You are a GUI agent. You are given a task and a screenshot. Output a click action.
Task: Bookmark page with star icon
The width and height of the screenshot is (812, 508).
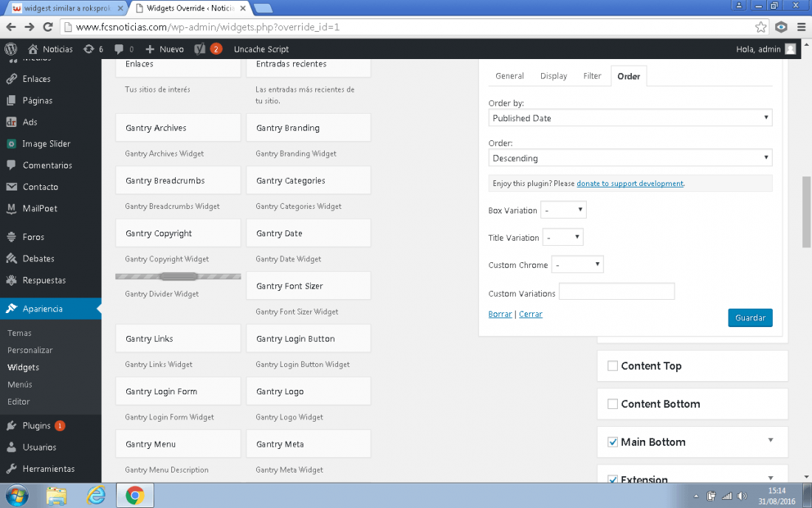tap(760, 27)
